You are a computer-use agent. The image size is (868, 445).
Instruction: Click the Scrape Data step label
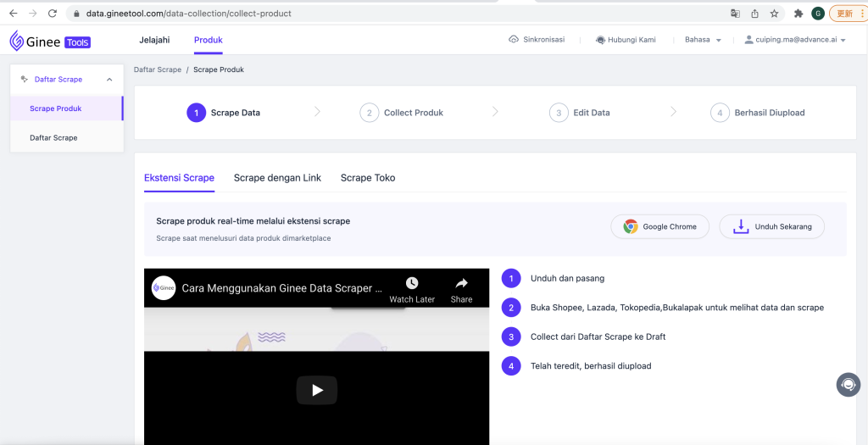[236, 113]
